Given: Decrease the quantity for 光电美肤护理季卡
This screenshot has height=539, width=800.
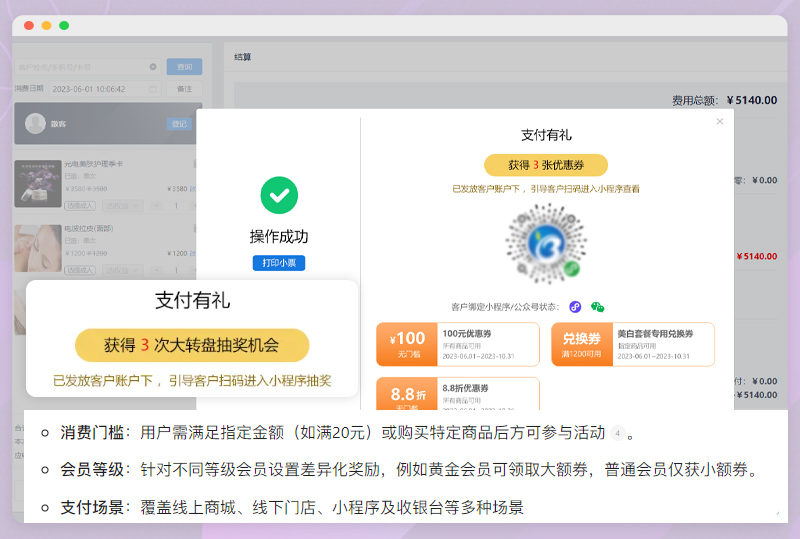Looking at the screenshot, I should pyautogui.click(x=157, y=206).
